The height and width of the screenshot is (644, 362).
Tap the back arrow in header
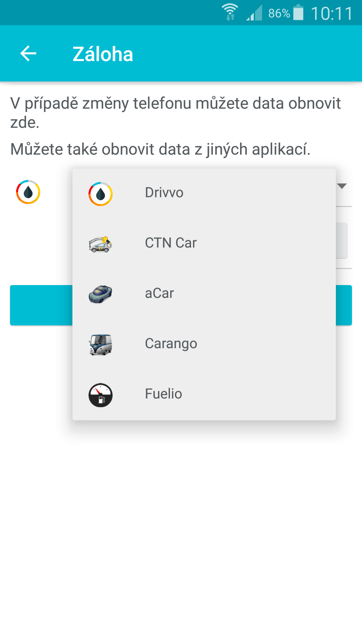coord(28,54)
